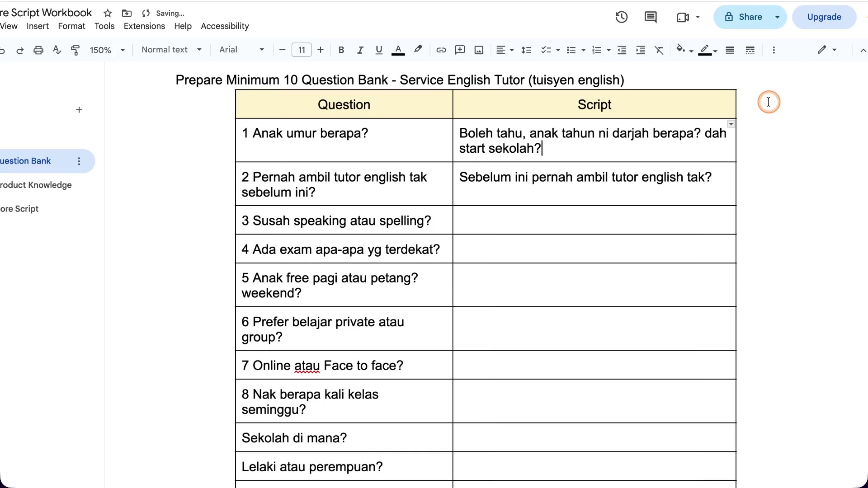Insert a link with chain icon
The height and width of the screenshot is (488, 868).
coord(441,50)
